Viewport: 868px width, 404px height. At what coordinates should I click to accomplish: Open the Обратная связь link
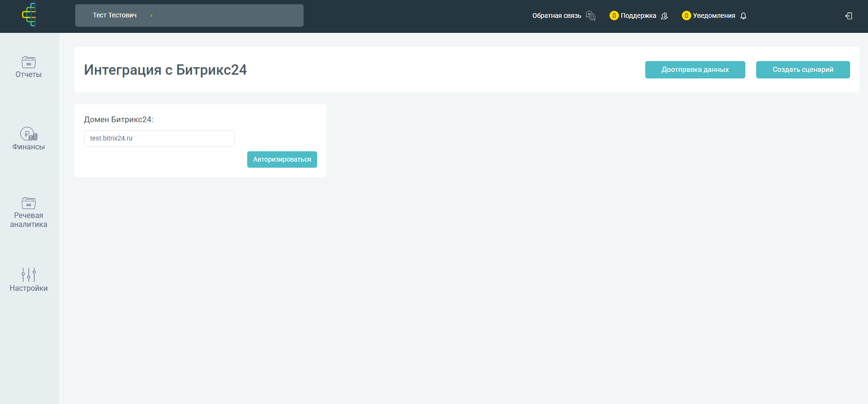click(557, 16)
